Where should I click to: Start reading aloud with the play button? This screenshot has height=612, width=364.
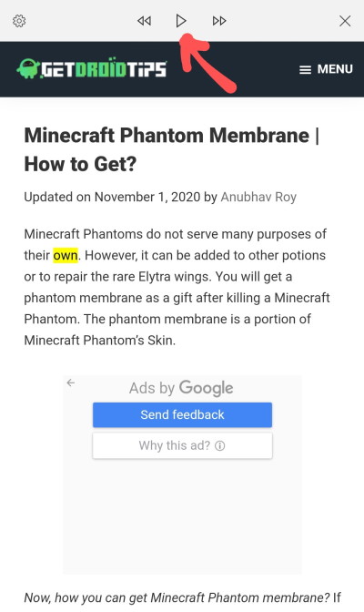tap(180, 21)
